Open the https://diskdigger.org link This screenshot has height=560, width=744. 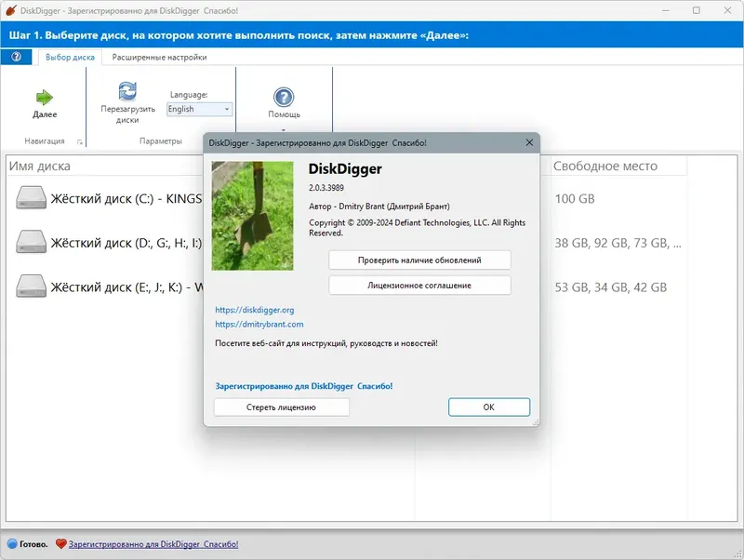point(254,310)
